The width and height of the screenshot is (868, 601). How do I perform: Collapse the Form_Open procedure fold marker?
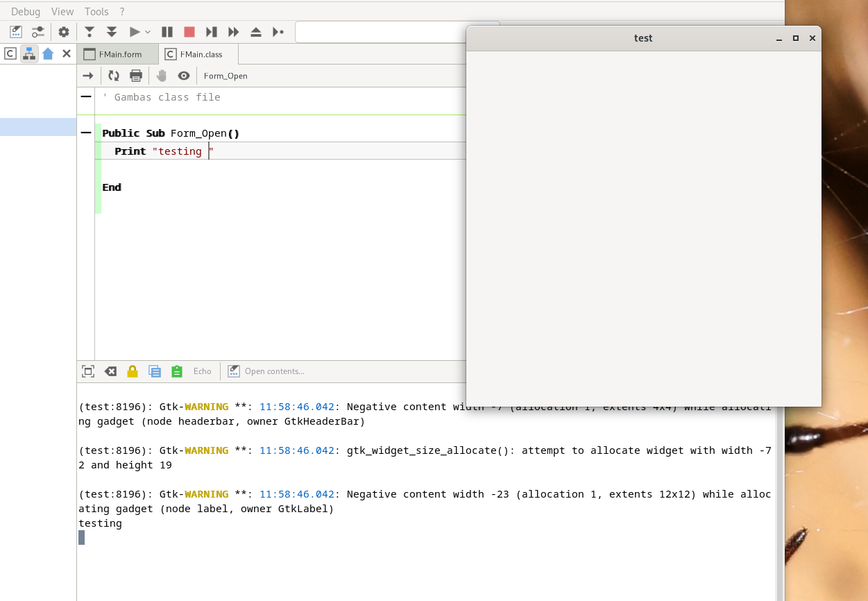pos(86,133)
